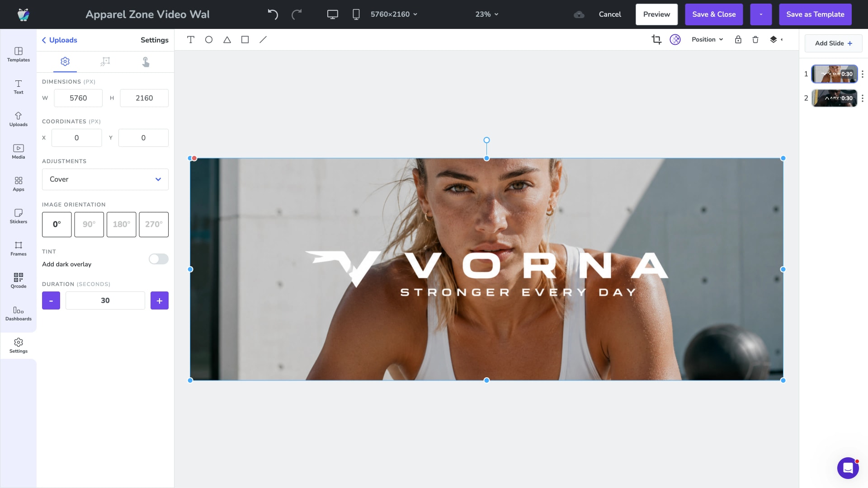Open the 5760×2160 resolution dropdown
The height and width of the screenshot is (488, 868).
point(394,14)
